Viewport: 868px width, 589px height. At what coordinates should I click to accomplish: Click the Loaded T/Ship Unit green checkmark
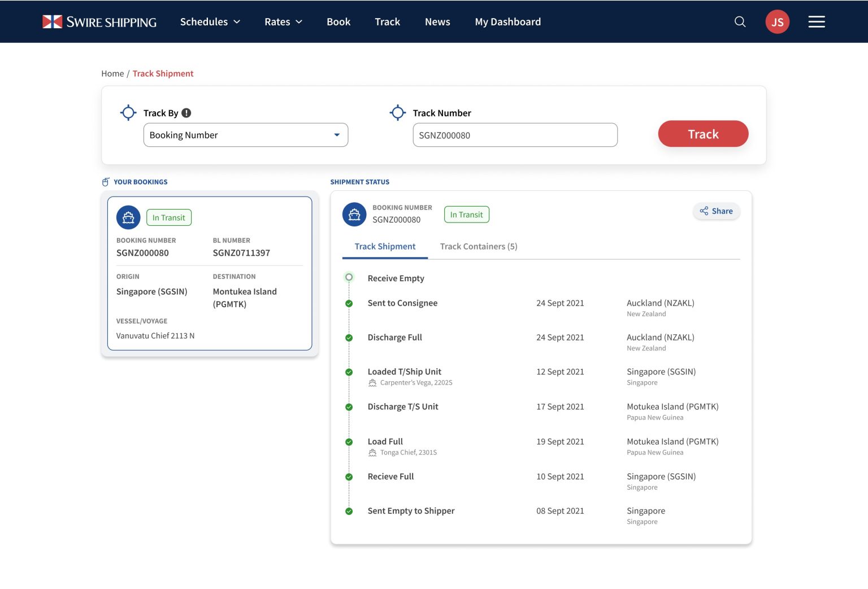tap(349, 372)
